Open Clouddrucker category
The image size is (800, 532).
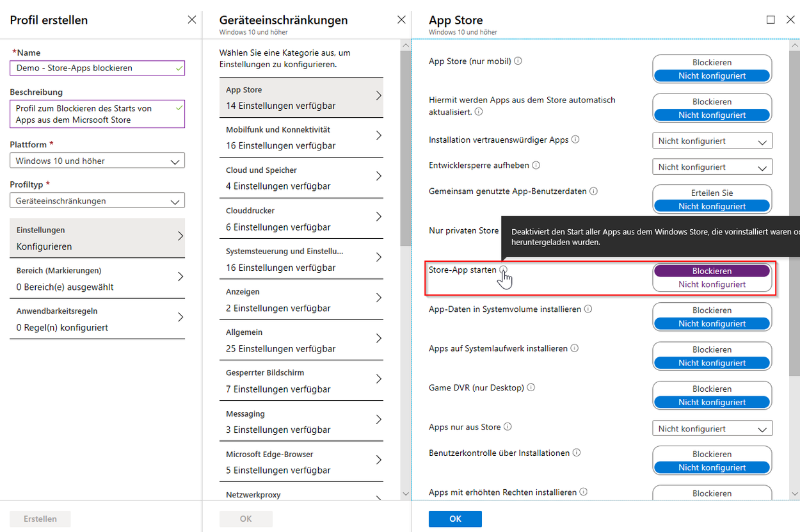pos(301,219)
